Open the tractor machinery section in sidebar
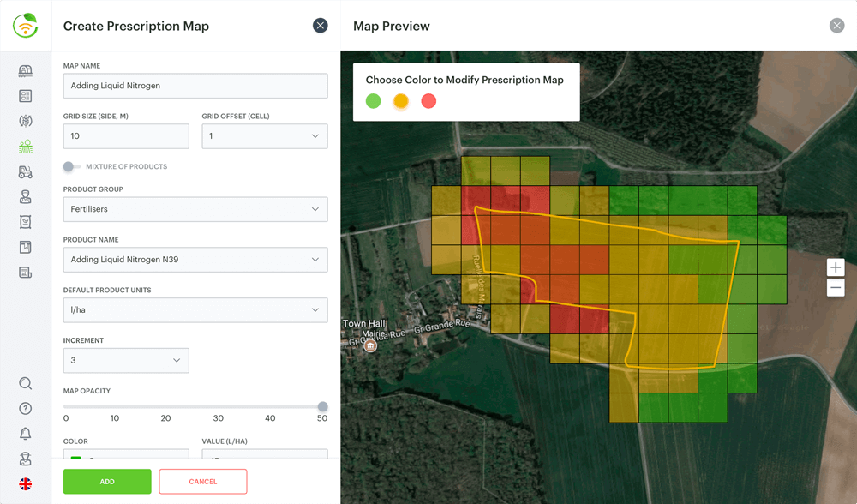857x504 pixels. [26, 172]
